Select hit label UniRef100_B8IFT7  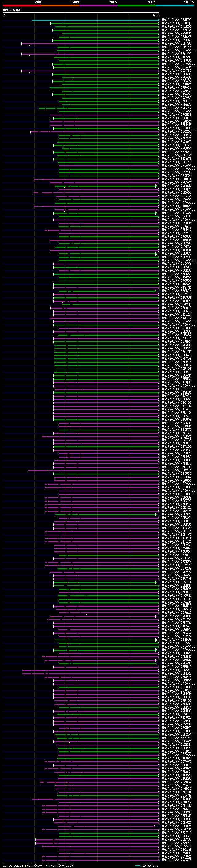[177, 430]
